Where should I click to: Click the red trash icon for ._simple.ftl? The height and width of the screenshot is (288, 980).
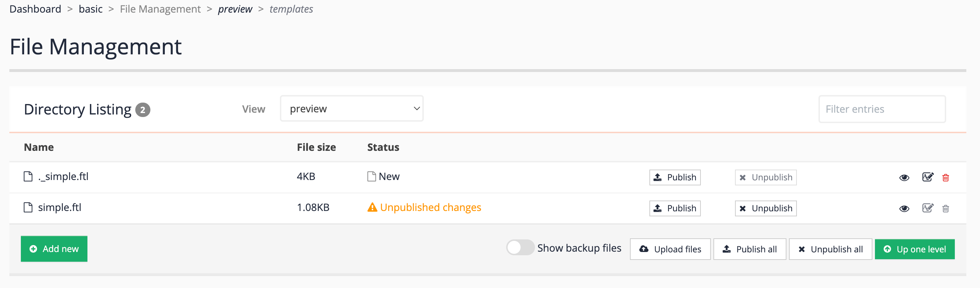tap(946, 177)
